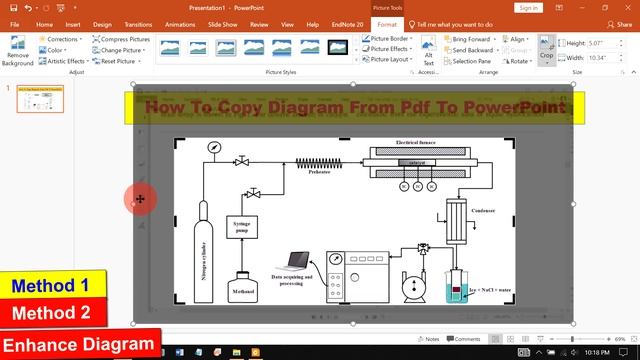Click the 69% zoom level
Viewport: 640px width, 360px height.
pyautogui.click(x=620, y=339)
